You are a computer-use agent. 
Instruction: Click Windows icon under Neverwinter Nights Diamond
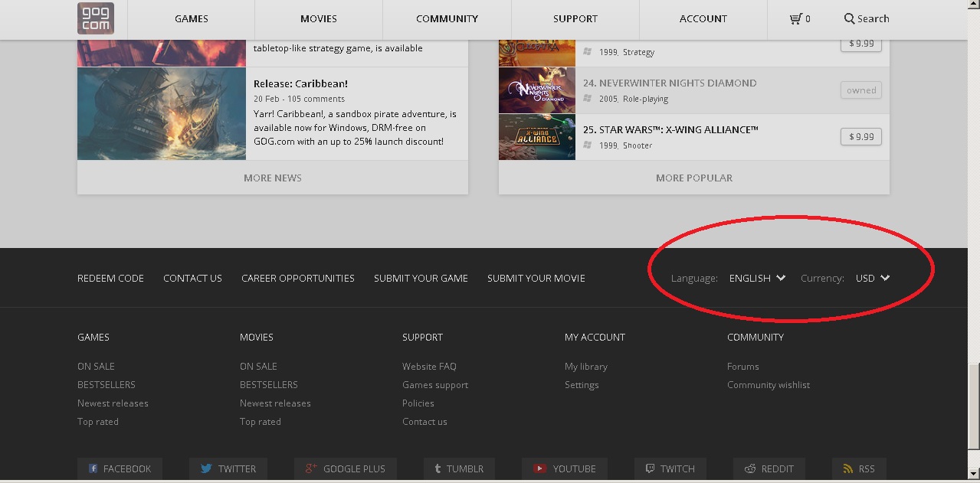(x=588, y=99)
